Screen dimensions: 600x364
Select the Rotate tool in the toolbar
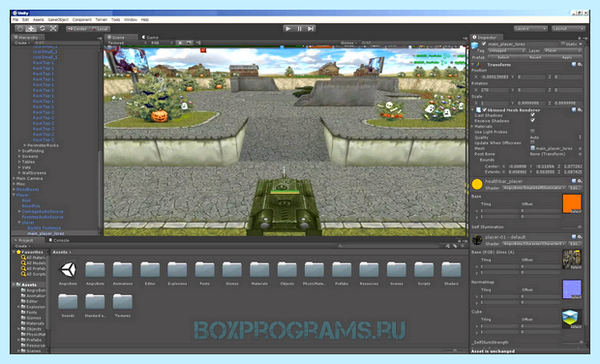[42, 29]
